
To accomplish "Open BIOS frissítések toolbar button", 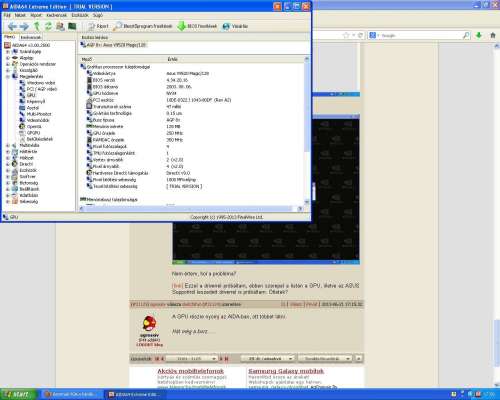I will tap(197, 26).
